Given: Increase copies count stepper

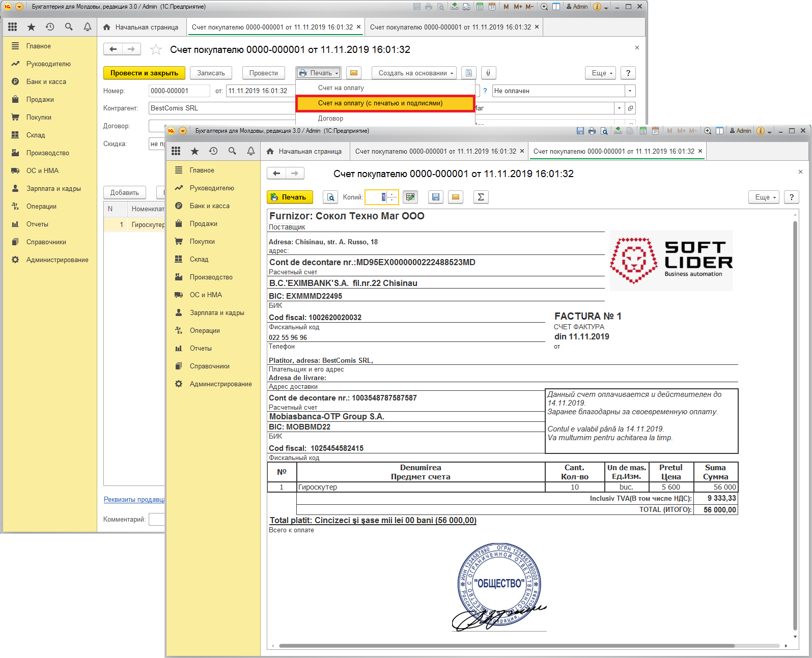Looking at the screenshot, I should tap(392, 194).
